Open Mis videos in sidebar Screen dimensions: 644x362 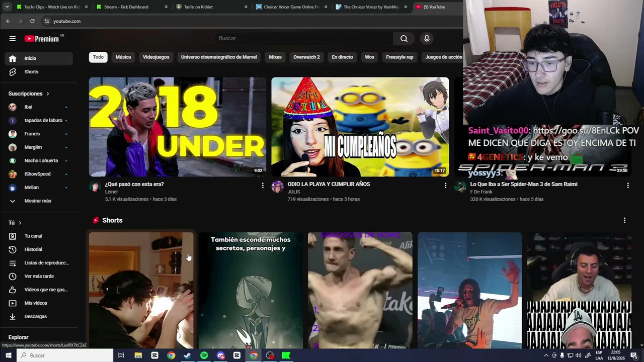(x=39, y=303)
